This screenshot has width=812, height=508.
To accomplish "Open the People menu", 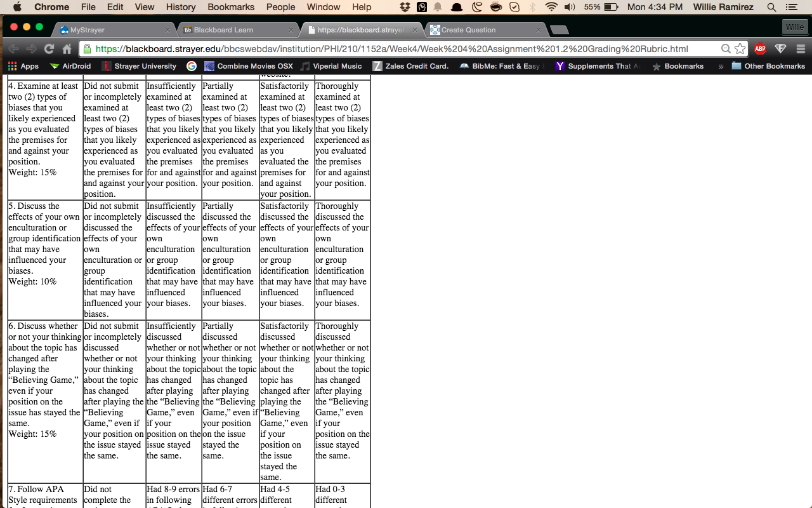I will point(280,7).
